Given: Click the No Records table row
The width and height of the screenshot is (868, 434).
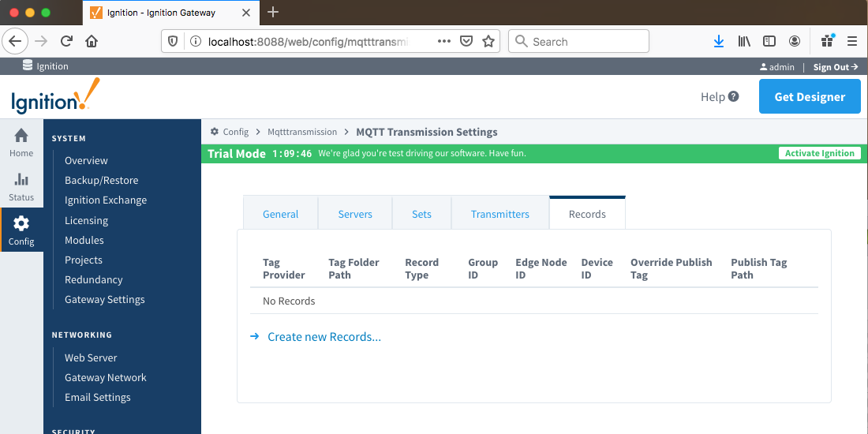Looking at the screenshot, I should [534, 301].
